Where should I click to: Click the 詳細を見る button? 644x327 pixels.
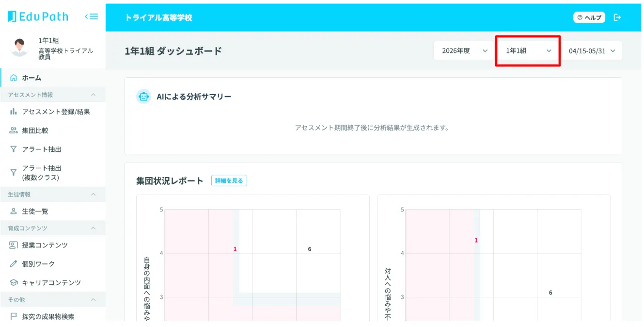tap(229, 180)
